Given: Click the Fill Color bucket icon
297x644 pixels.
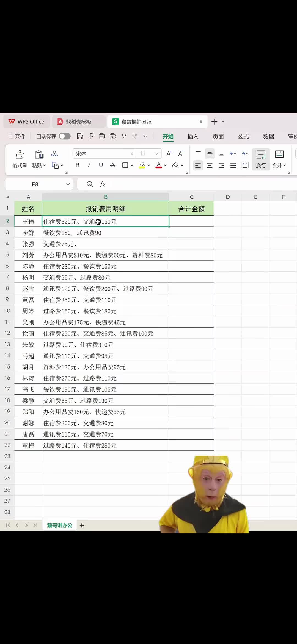Looking at the screenshot, I should click(x=142, y=165).
